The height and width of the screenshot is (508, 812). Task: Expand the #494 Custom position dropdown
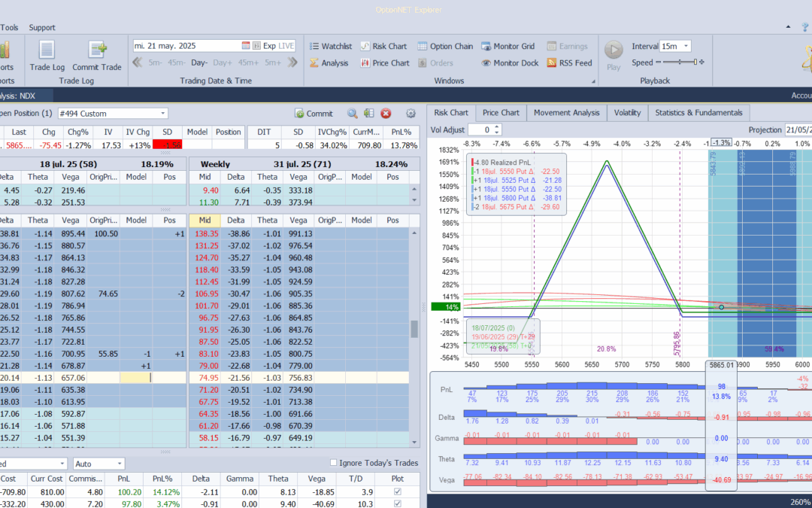[x=163, y=114]
